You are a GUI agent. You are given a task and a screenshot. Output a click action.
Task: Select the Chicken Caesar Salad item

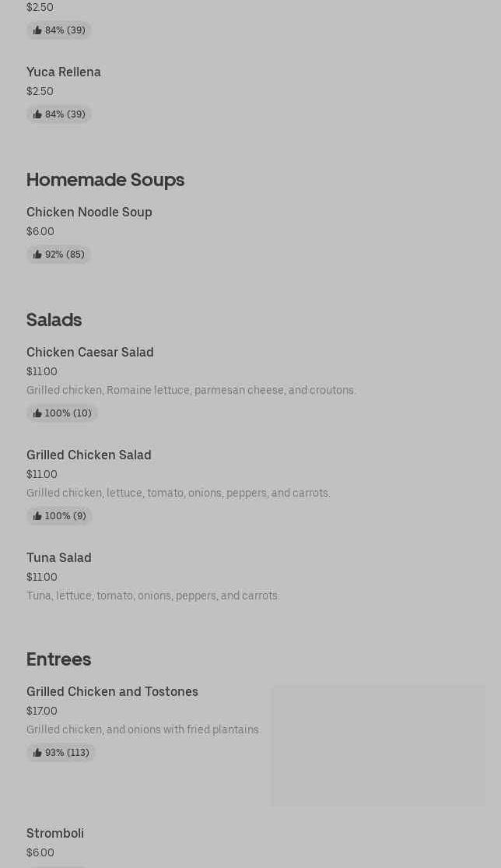(90, 353)
